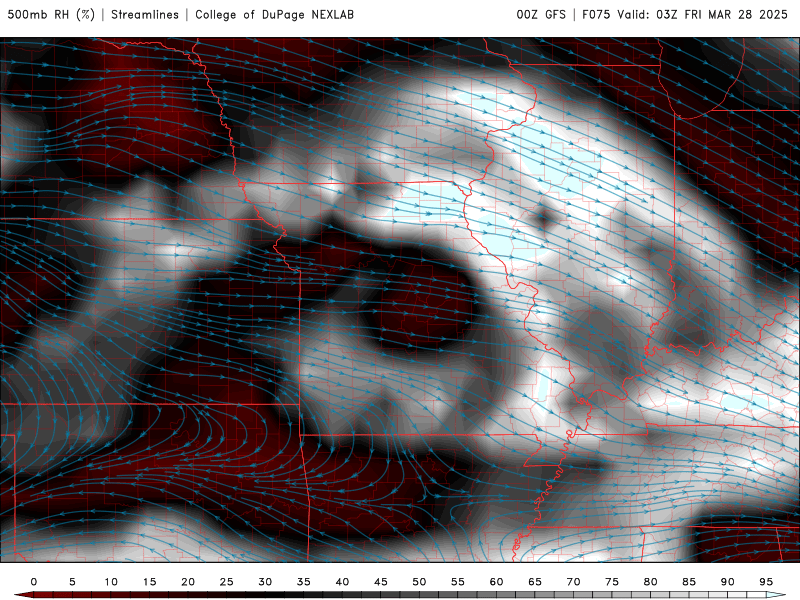The image size is (800, 600).
Task: Select the "55" color bar value
Action: (x=458, y=582)
